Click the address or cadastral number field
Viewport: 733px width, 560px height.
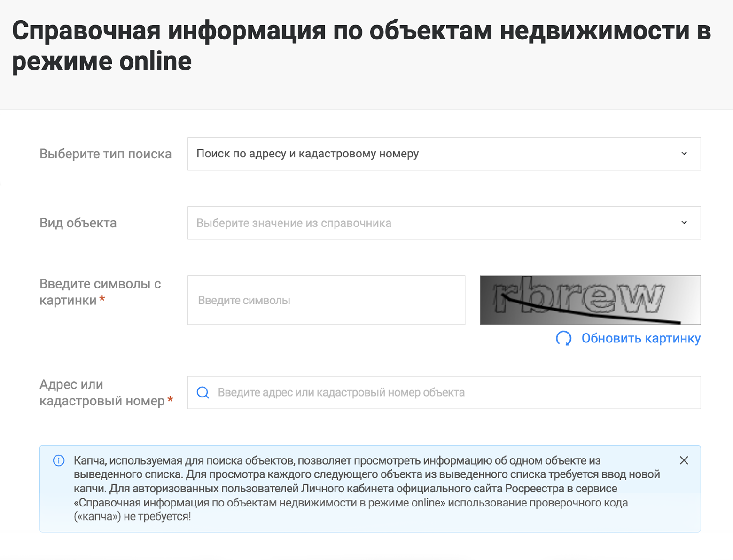pyautogui.click(x=444, y=392)
